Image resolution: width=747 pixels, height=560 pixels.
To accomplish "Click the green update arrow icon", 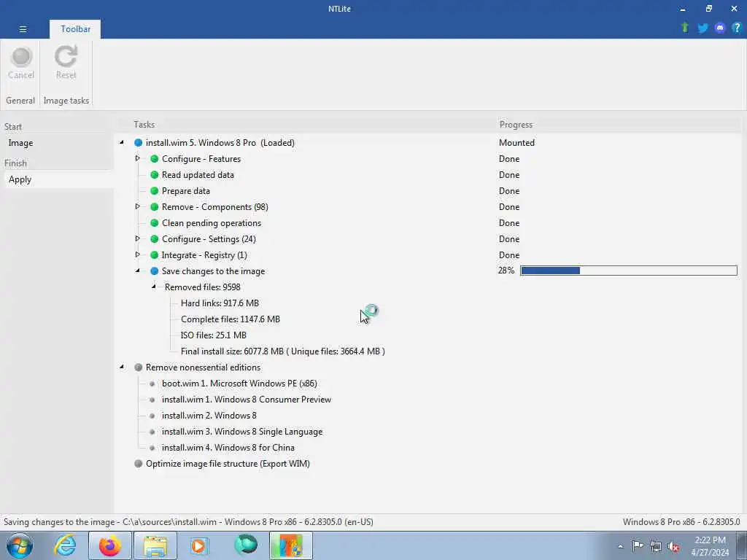I will [684, 28].
